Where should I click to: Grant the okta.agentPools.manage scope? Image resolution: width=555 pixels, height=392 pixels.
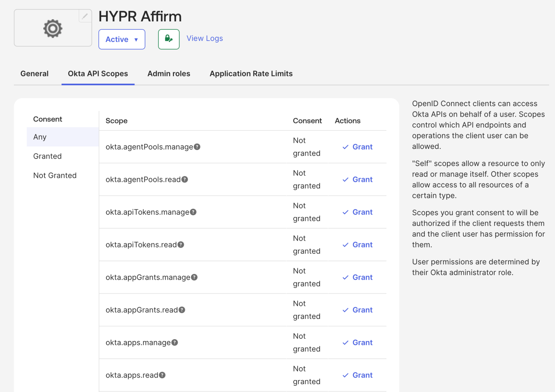(x=357, y=147)
